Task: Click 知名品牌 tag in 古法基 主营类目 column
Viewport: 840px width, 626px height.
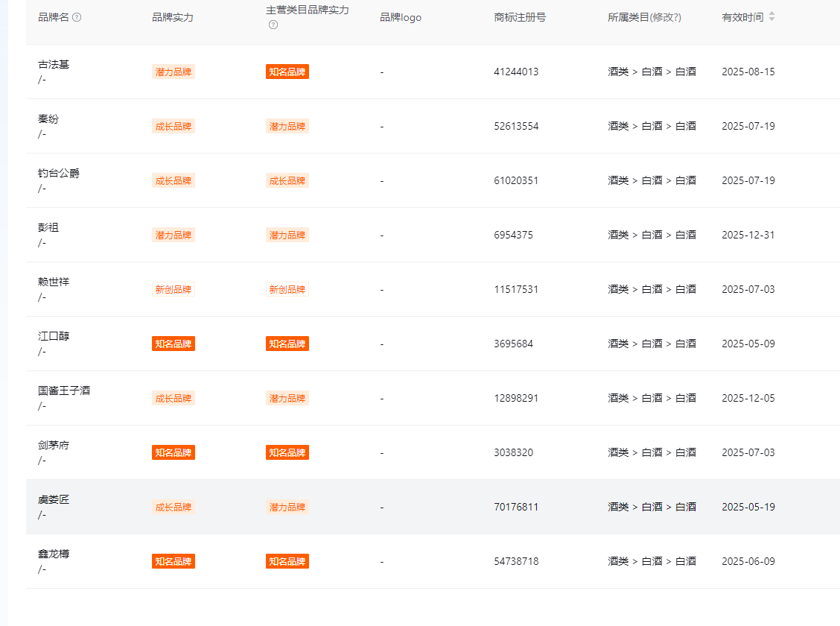Action: tap(287, 72)
